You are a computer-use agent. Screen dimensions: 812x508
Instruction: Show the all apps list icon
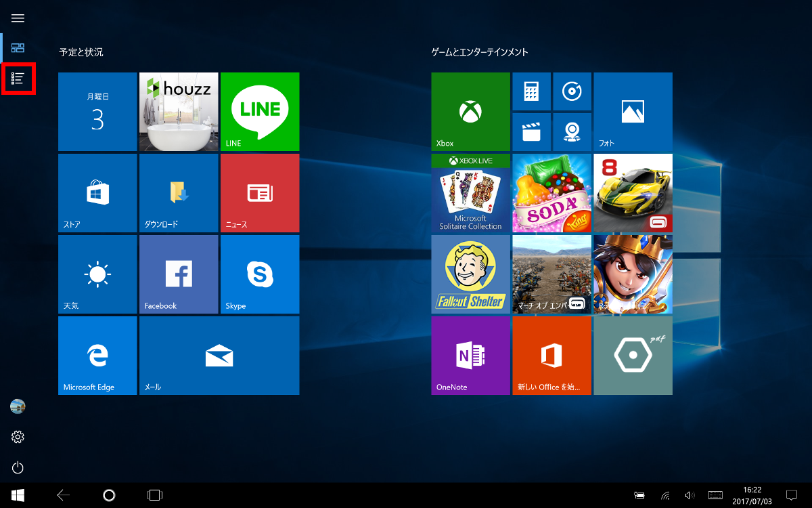(x=18, y=79)
